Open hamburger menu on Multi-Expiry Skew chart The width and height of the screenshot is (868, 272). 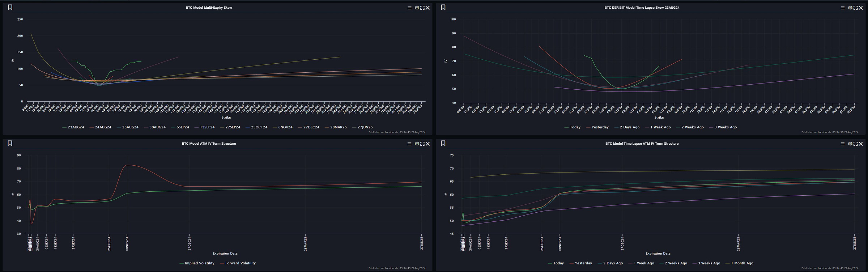click(x=409, y=8)
